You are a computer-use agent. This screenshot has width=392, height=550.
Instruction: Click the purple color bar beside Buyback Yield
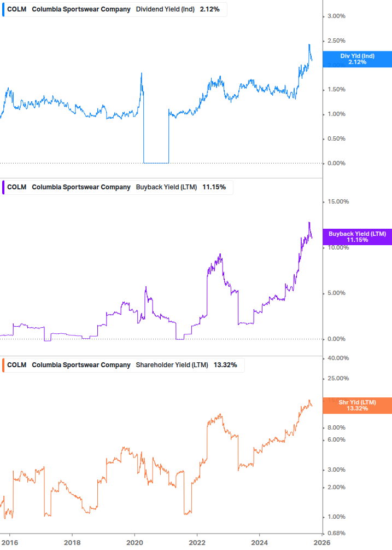(3, 187)
